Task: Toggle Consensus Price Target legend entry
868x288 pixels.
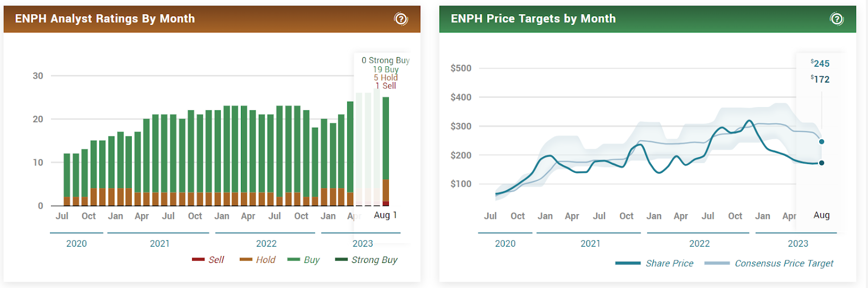Action: 769,263
